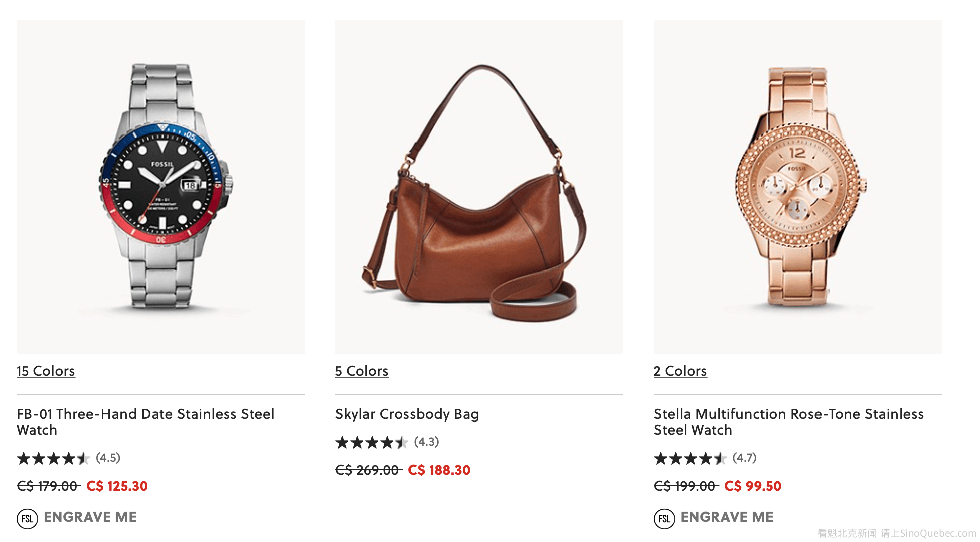
Task: Click the C$ 188.30 sale price
Action: click(439, 470)
